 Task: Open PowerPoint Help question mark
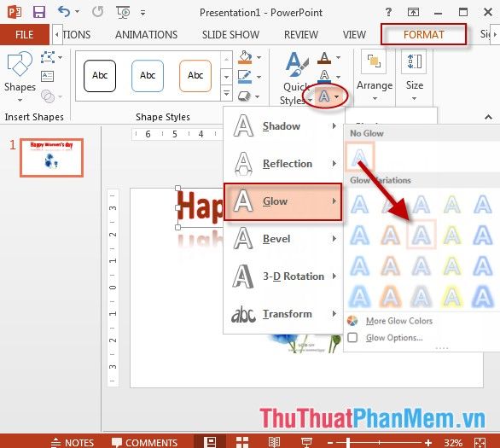388,12
